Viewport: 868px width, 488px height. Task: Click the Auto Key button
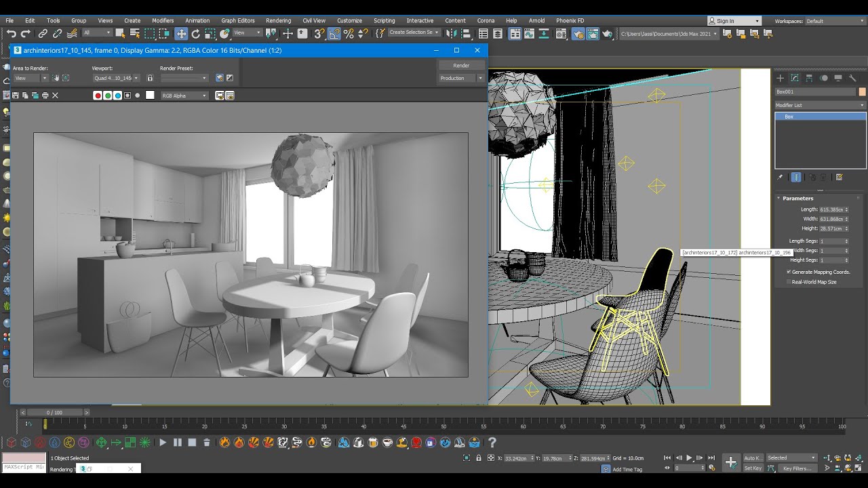click(x=753, y=458)
